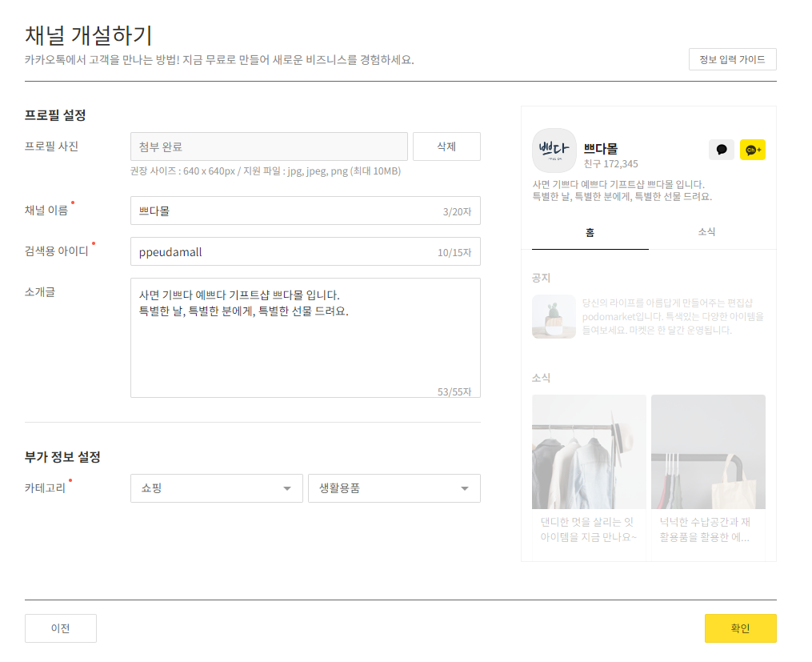Viewport: 812px width, 662px height.
Task: Click the 소식 section heading above the news thumbnails
Action: click(x=541, y=378)
